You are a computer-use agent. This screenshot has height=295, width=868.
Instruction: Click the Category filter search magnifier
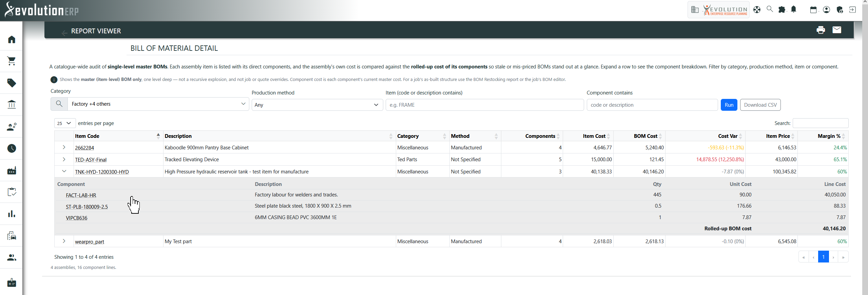click(59, 104)
